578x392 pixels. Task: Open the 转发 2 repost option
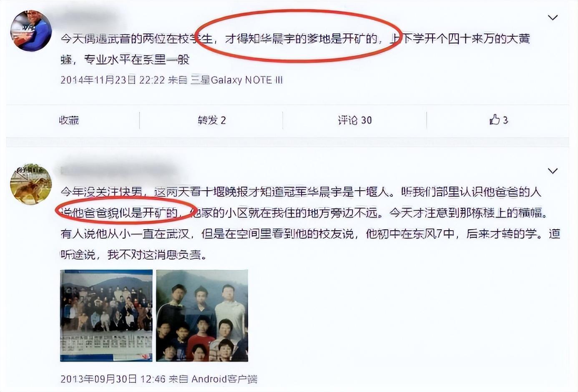pyautogui.click(x=212, y=121)
